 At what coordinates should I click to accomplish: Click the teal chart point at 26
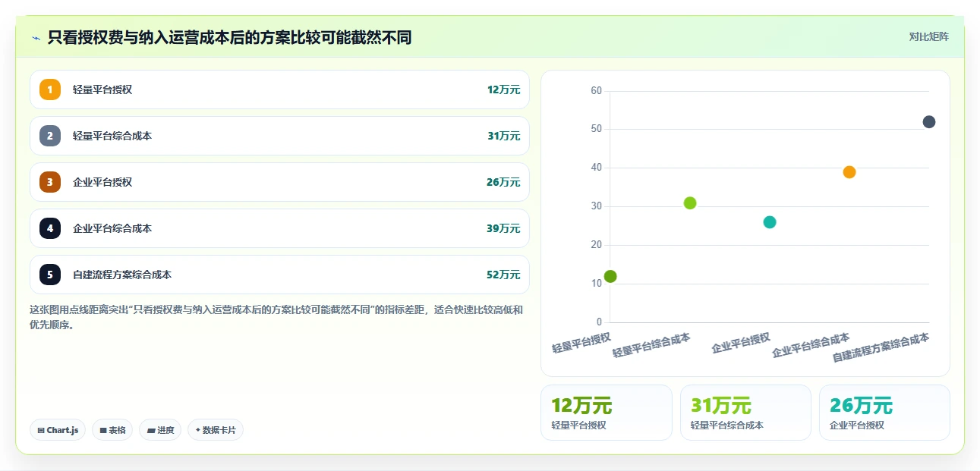[x=770, y=222]
